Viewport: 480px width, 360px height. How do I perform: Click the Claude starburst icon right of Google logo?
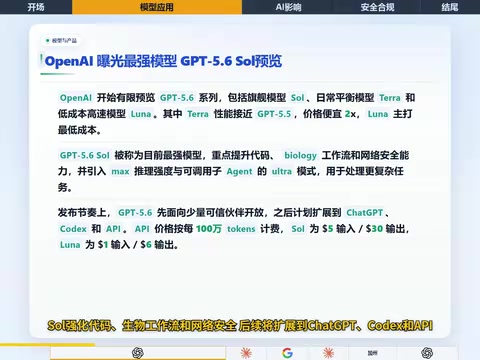click(328, 353)
